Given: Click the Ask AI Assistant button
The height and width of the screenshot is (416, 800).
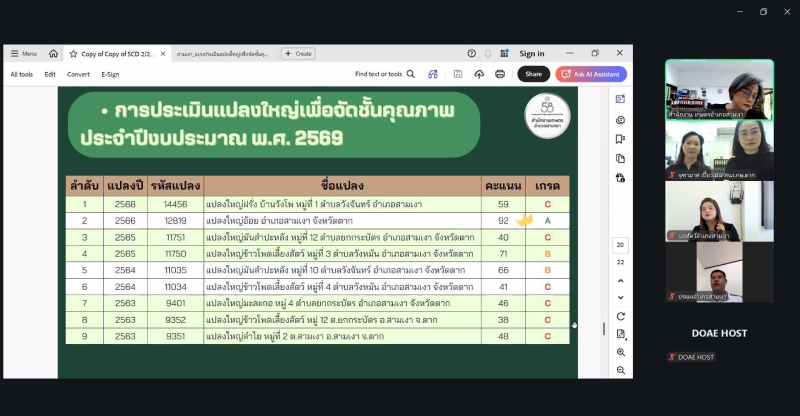Looking at the screenshot, I should point(591,74).
